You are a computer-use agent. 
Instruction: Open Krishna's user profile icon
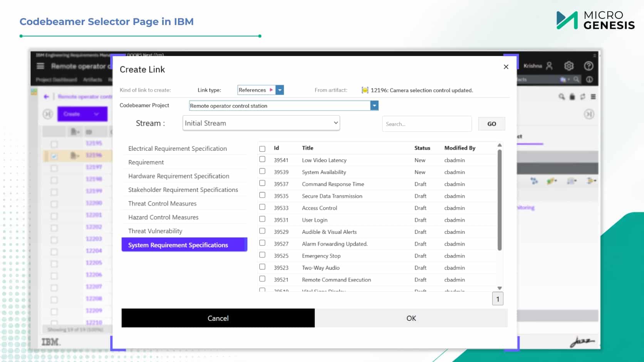(x=549, y=66)
